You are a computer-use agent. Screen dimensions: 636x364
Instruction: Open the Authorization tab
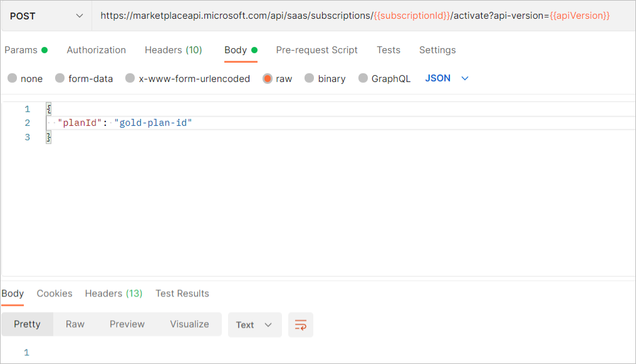[x=96, y=50]
